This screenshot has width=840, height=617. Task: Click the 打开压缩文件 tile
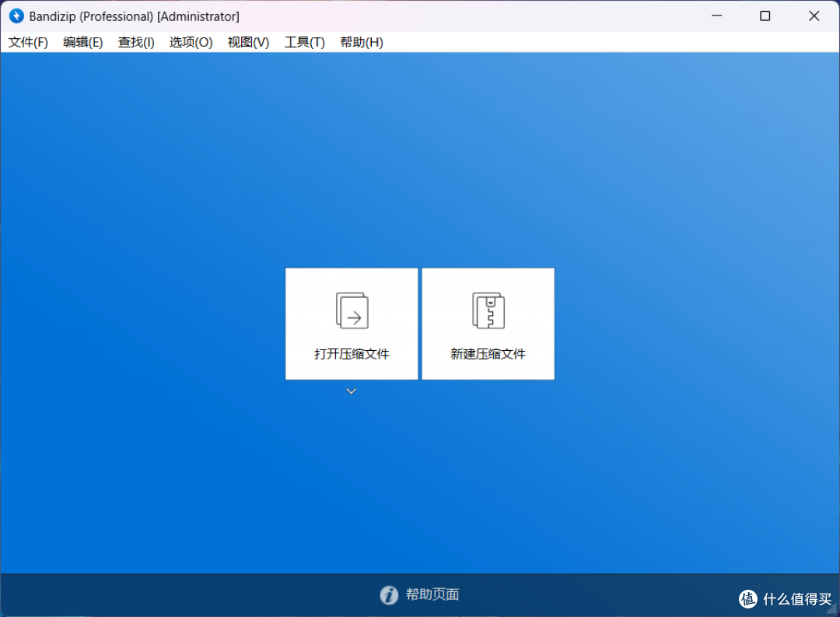point(352,324)
